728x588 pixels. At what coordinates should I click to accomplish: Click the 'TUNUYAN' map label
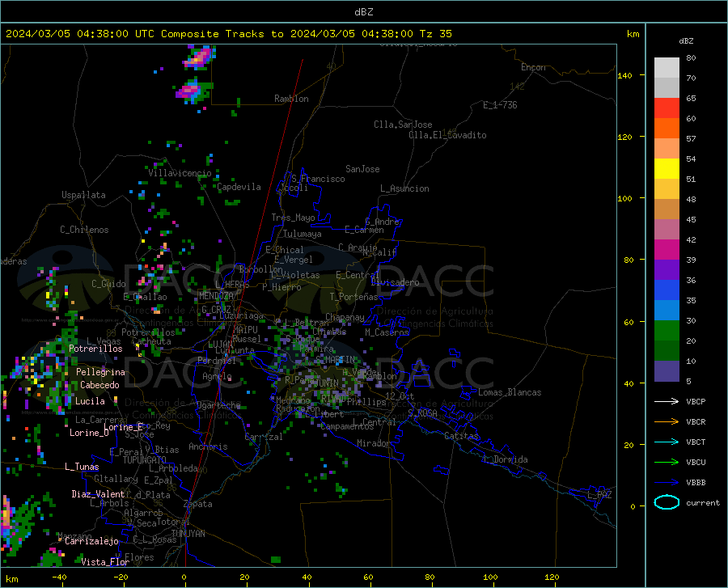coord(188,534)
